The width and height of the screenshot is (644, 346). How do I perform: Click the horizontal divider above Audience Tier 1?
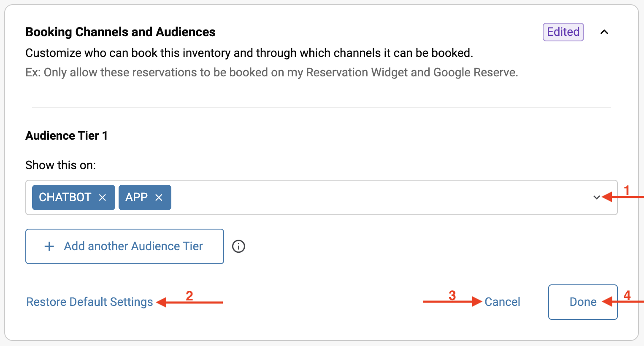tap(322, 108)
